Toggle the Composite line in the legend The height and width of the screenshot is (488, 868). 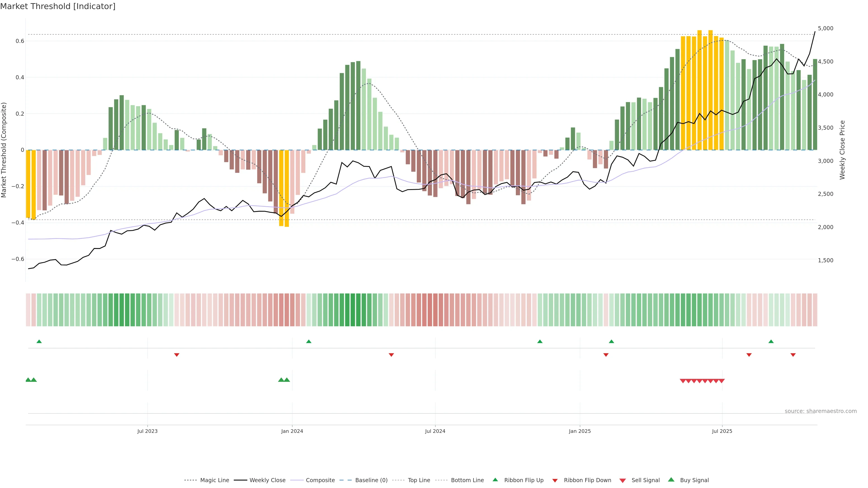[x=320, y=480]
